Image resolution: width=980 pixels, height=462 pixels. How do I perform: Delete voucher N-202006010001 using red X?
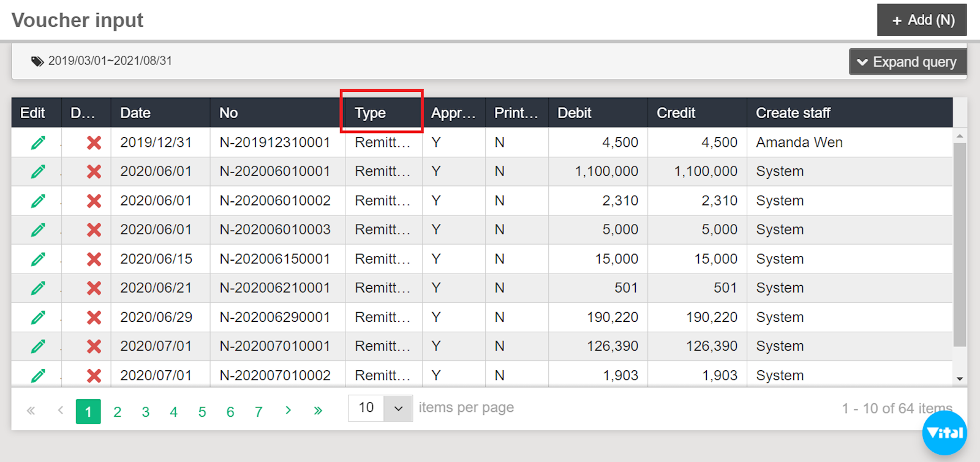[x=94, y=172]
